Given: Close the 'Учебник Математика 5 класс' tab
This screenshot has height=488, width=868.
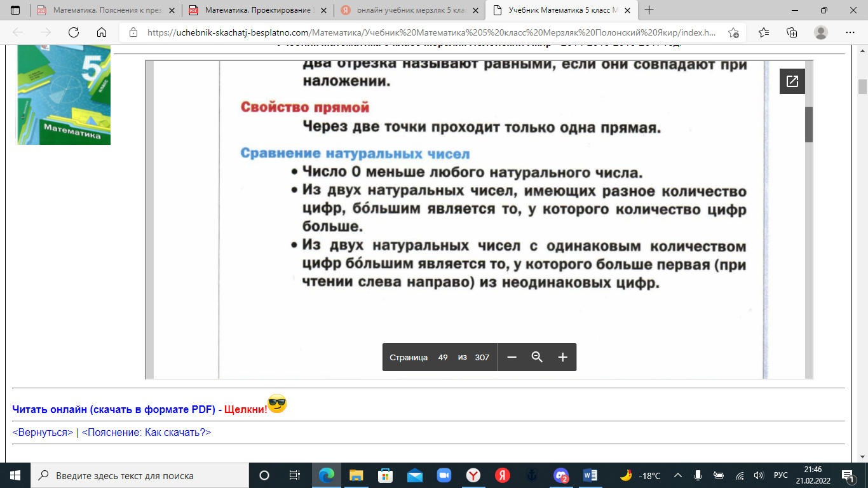Looking at the screenshot, I should tap(627, 10).
